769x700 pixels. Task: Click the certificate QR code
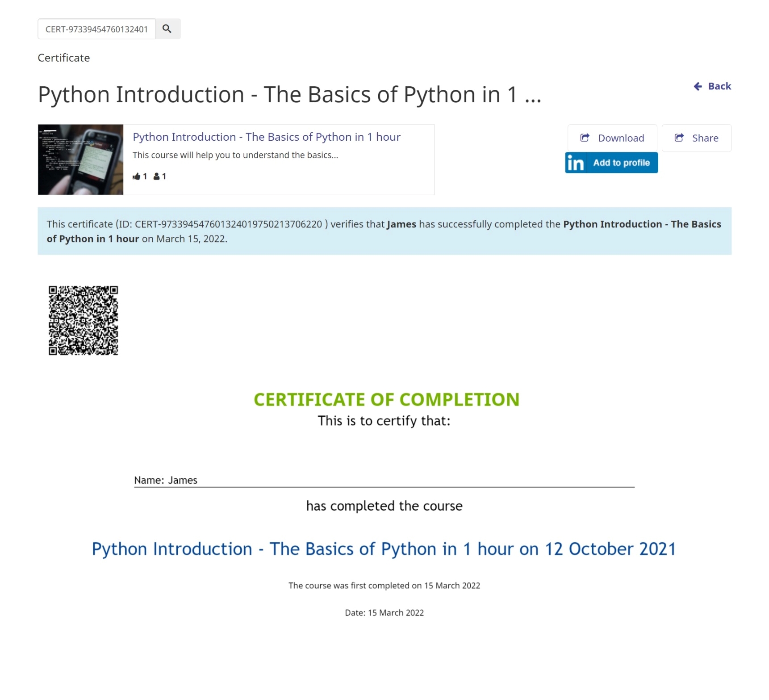coord(83,320)
